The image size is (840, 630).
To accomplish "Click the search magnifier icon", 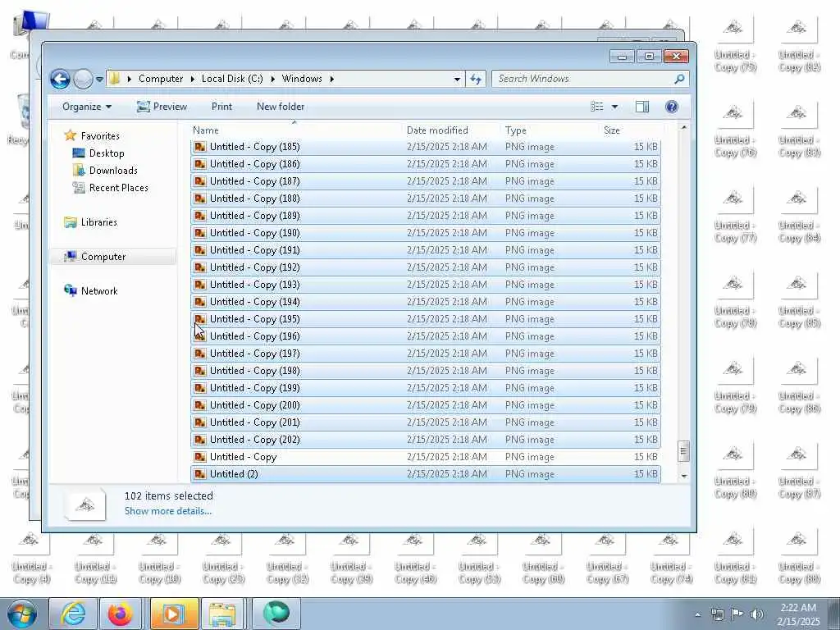I will click(x=679, y=79).
